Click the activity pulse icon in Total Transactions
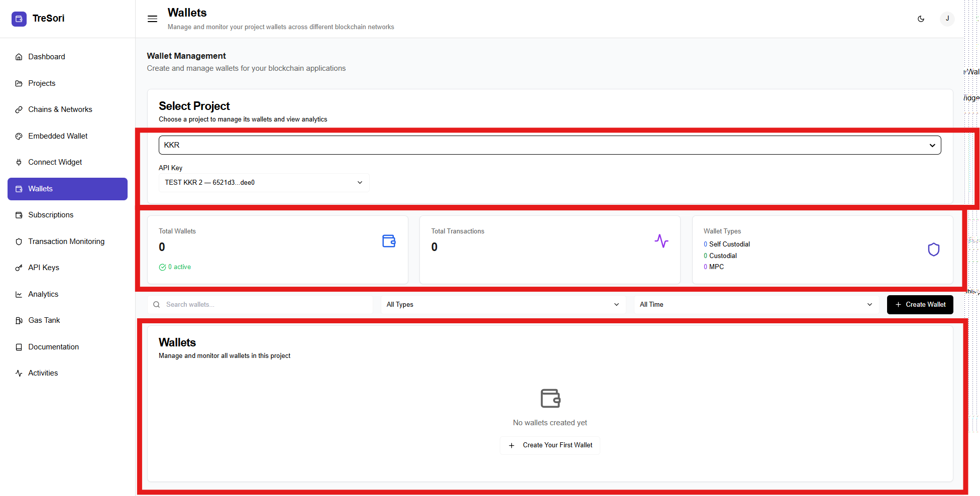The height and width of the screenshot is (496, 980). point(661,241)
